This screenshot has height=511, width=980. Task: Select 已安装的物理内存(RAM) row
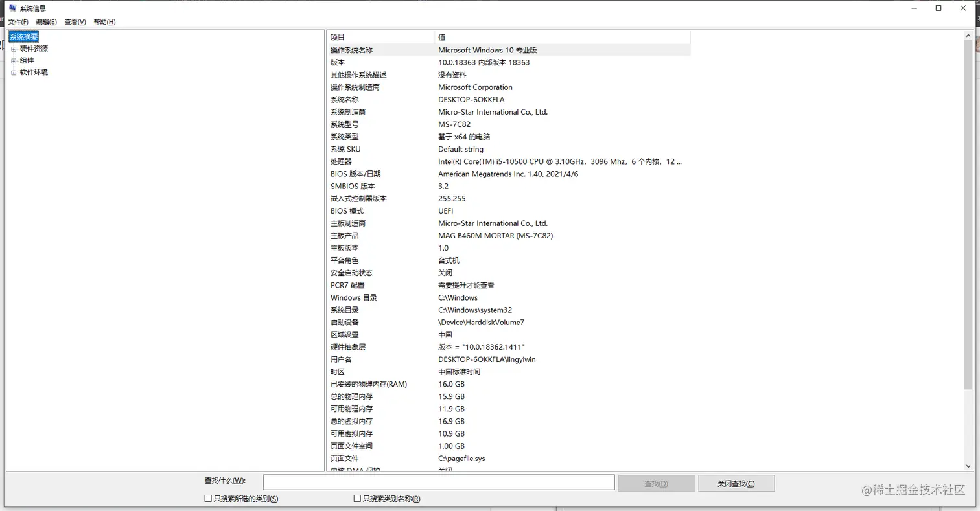[509, 384]
